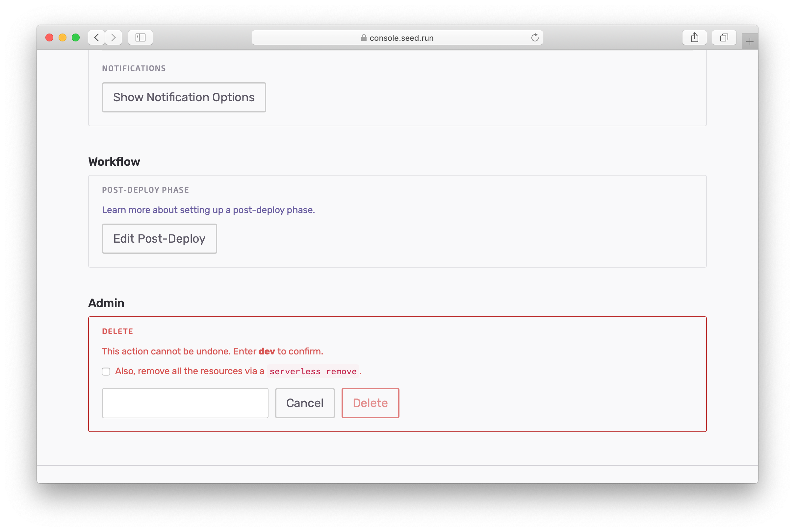Show the tab overview
795x532 pixels.
click(x=724, y=37)
